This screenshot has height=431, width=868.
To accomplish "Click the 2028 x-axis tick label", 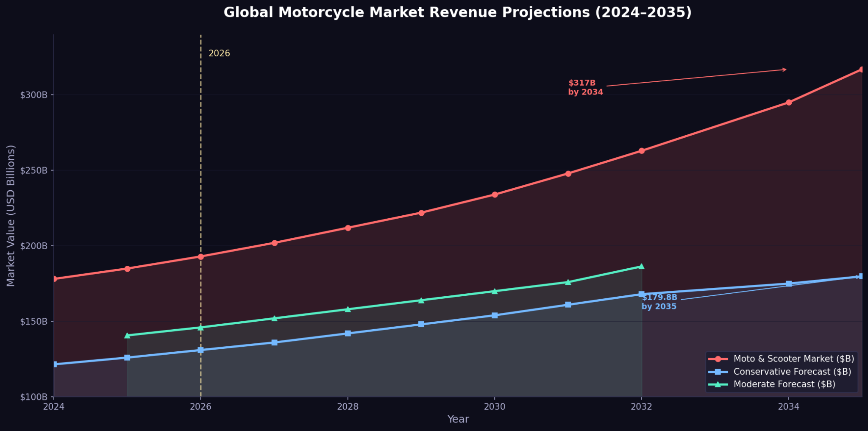I will [348, 407].
